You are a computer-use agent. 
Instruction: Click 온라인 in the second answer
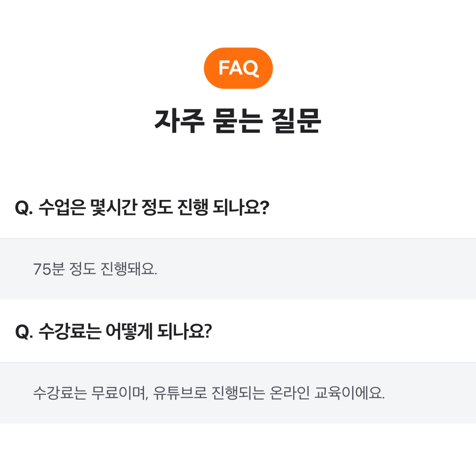point(289,393)
